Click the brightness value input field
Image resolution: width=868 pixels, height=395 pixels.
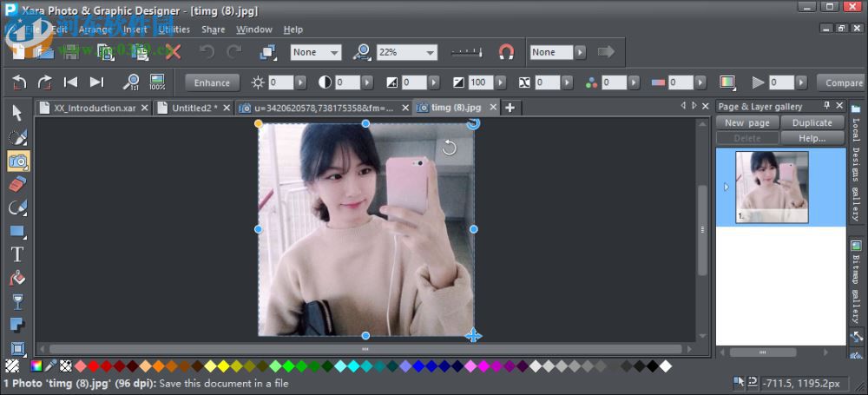click(280, 82)
